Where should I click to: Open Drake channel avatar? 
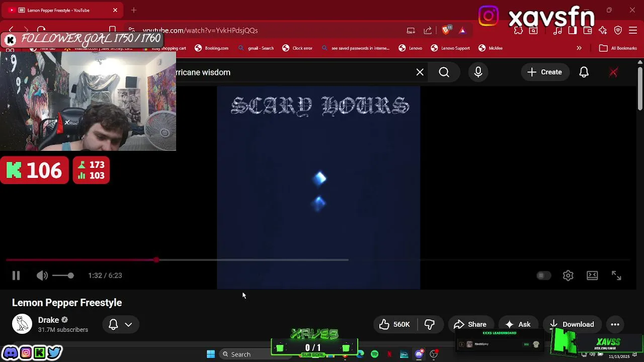(x=22, y=324)
